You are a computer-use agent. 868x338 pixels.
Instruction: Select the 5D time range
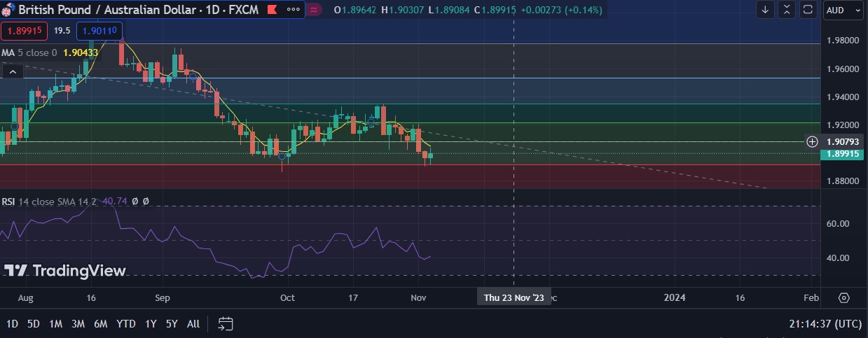click(34, 323)
